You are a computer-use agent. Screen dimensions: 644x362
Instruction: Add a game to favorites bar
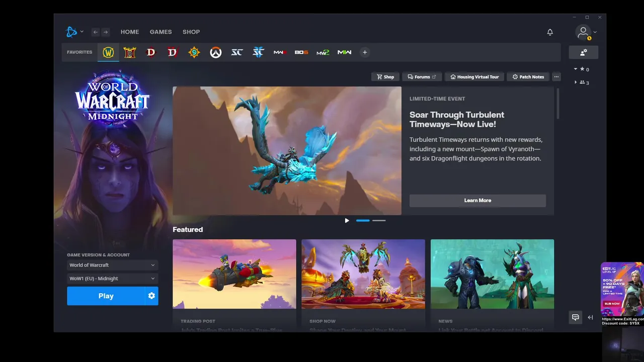pos(365,52)
